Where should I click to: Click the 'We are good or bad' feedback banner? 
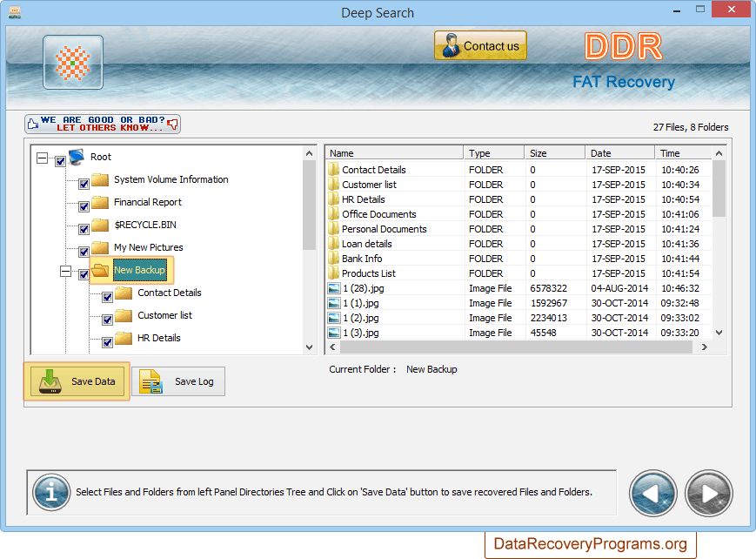[x=103, y=124]
